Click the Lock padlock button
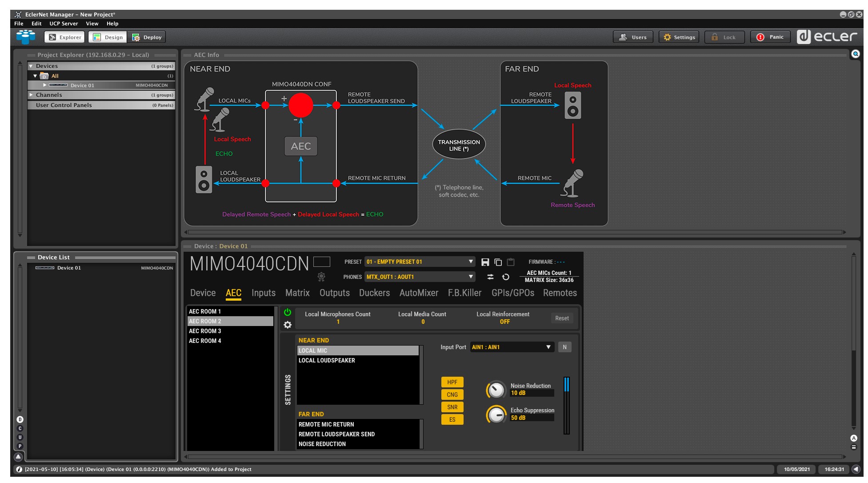The width and height of the screenshot is (868, 483). pos(724,37)
